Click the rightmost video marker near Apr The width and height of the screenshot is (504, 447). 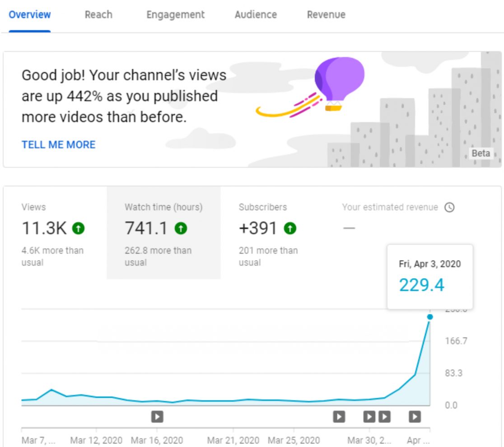[x=415, y=417]
